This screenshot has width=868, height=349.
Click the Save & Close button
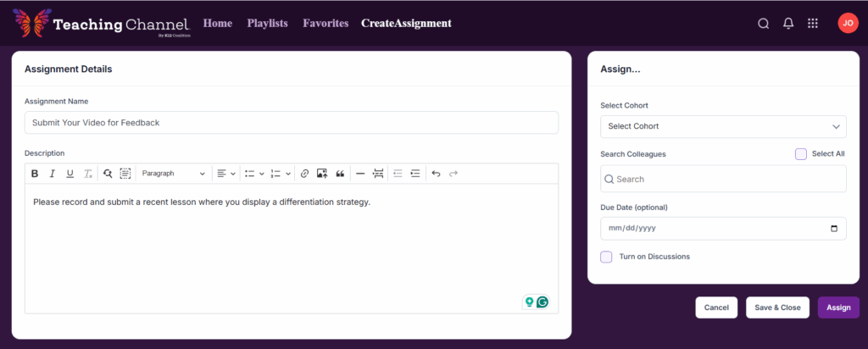(x=778, y=307)
